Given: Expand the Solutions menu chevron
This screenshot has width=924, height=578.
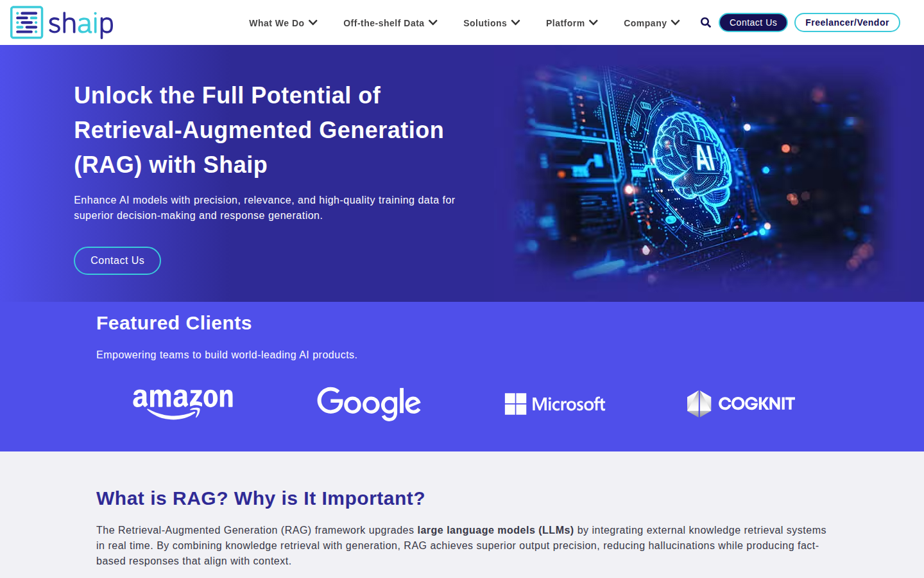Looking at the screenshot, I should (x=516, y=22).
